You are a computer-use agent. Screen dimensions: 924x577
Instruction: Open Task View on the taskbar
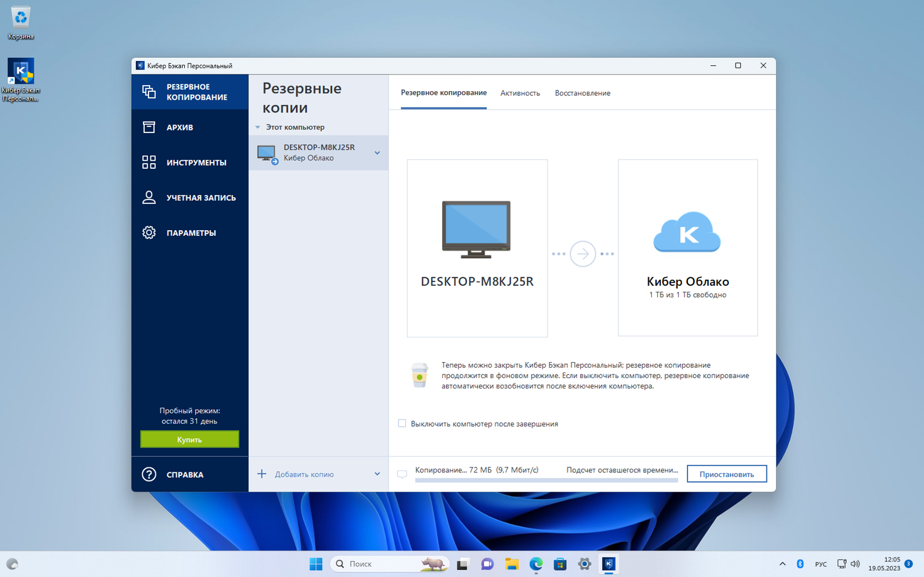(463, 564)
